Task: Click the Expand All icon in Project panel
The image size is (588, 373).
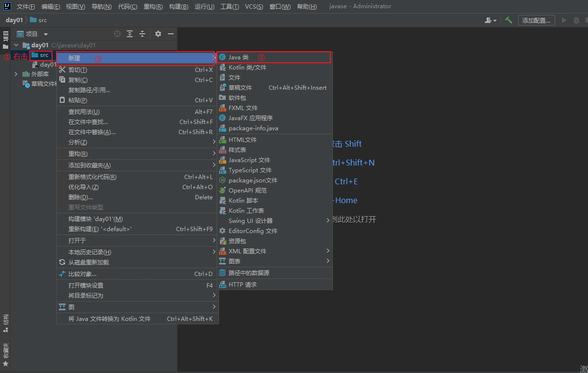Action: click(130, 34)
